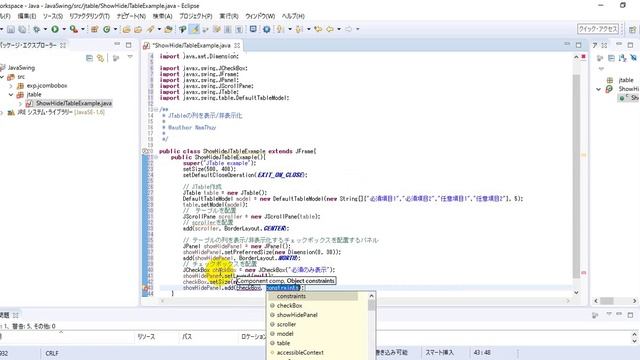Expand exp.jcombobox package node

coord(11,86)
